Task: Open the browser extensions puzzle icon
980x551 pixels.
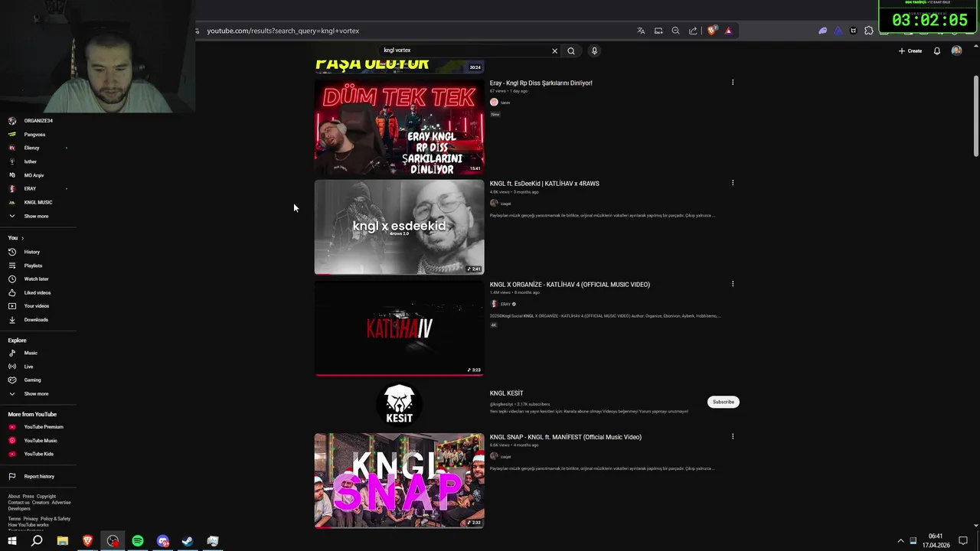Action: [869, 31]
